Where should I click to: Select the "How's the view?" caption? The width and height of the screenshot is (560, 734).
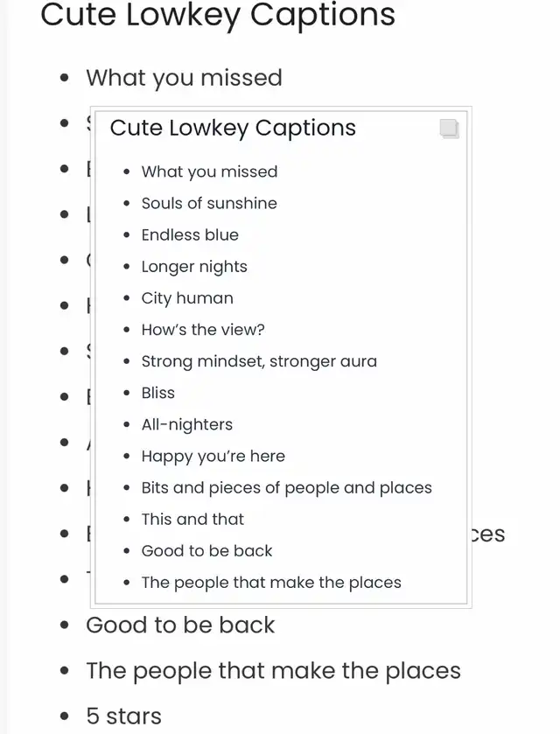(203, 330)
